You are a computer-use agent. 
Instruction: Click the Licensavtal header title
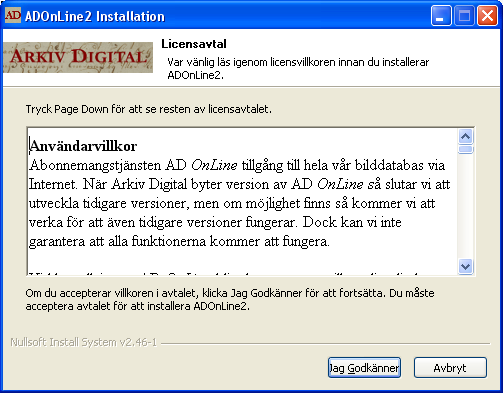tap(194, 44)
